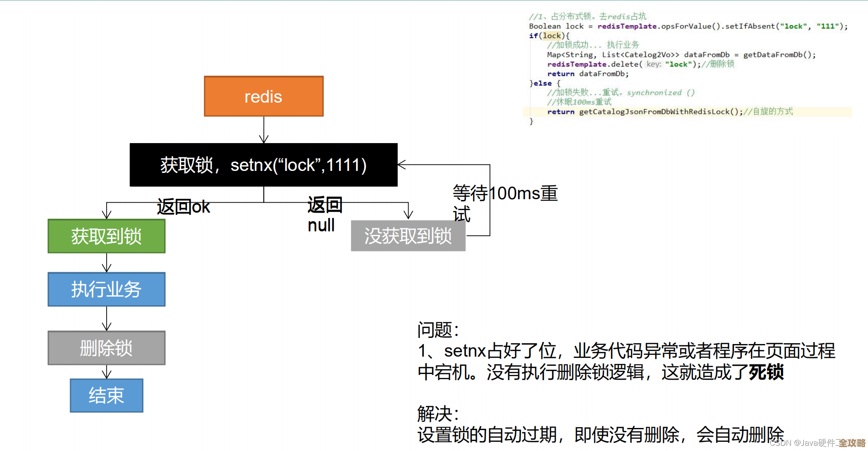Select the Map<String, List<Catelog2Vo>> code line

tap(681, 55)
